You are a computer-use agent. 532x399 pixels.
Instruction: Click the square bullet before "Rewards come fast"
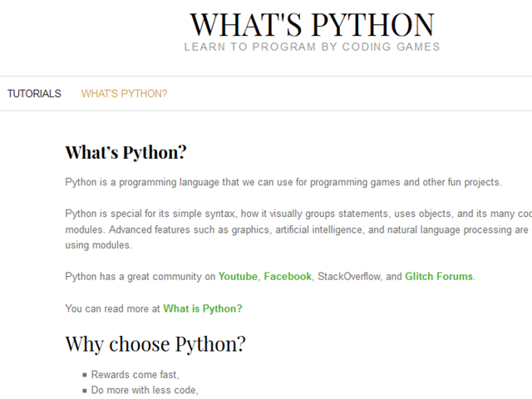(x=85, y=376)
